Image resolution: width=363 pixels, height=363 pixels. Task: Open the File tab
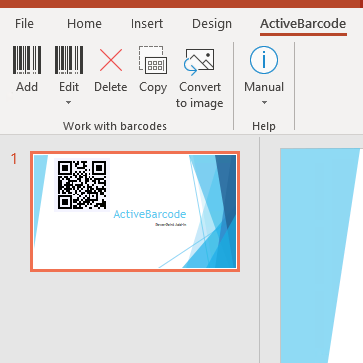point(24,24)
